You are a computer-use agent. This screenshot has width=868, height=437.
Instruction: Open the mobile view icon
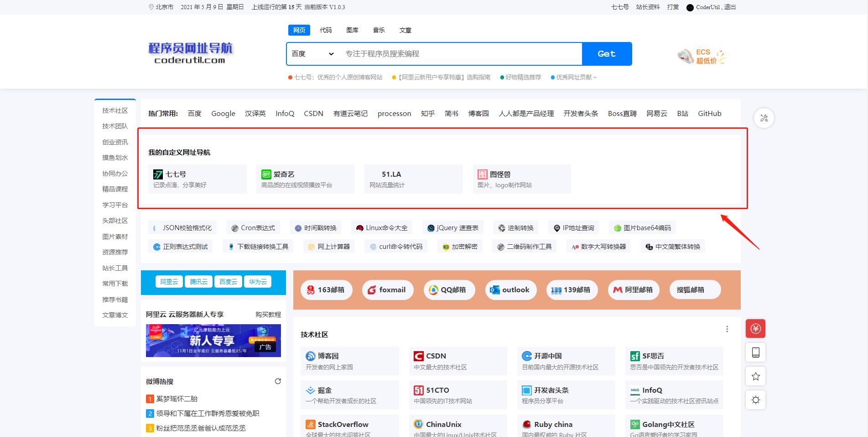[756, 353]
